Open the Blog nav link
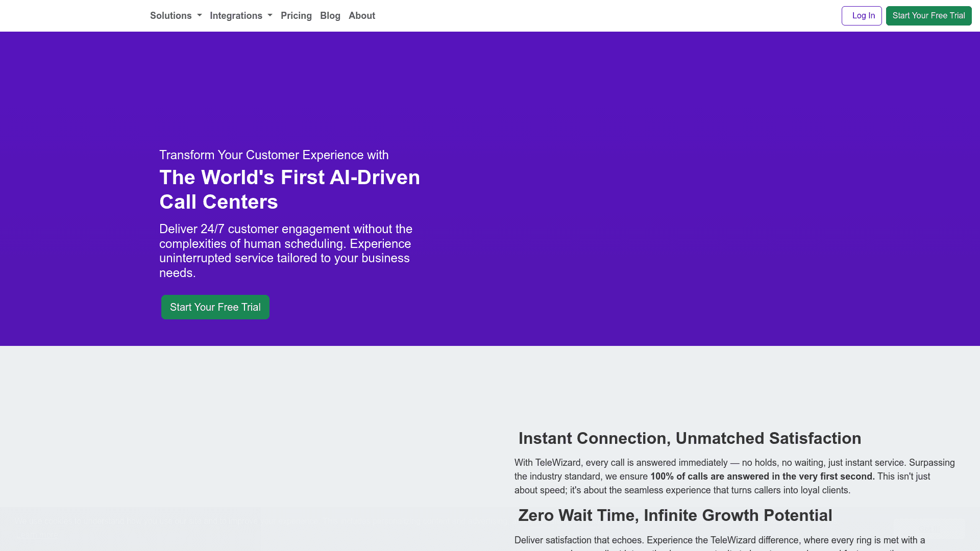980x551 pixels. 330,16
